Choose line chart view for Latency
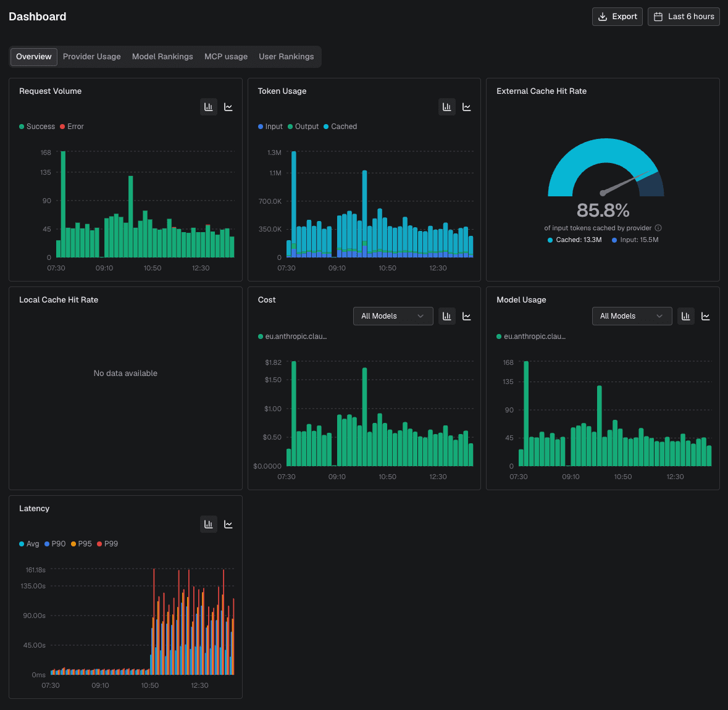The width and height of the screenshot is (728, 710). [x=228, y=524]
